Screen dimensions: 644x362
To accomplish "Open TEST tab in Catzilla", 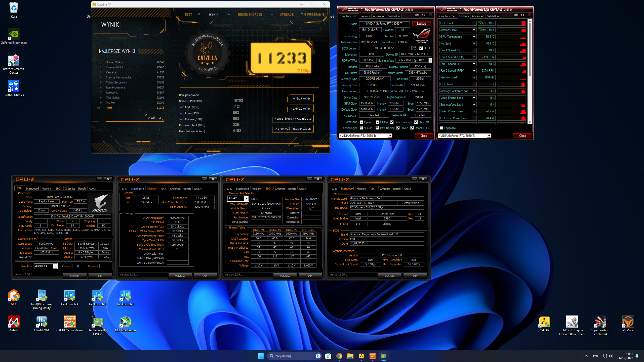I will pyautogui.click(x=188, y=15).
